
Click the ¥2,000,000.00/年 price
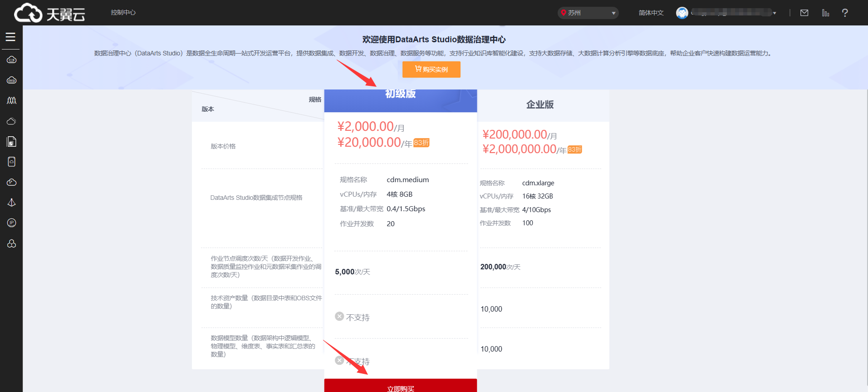coord(525,149)
